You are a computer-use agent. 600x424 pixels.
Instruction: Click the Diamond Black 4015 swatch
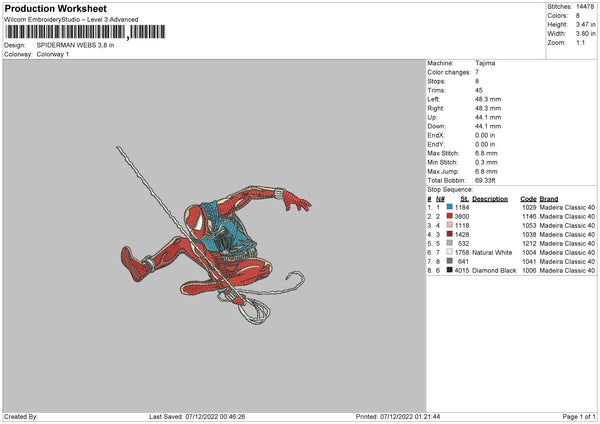click(450, 270)
